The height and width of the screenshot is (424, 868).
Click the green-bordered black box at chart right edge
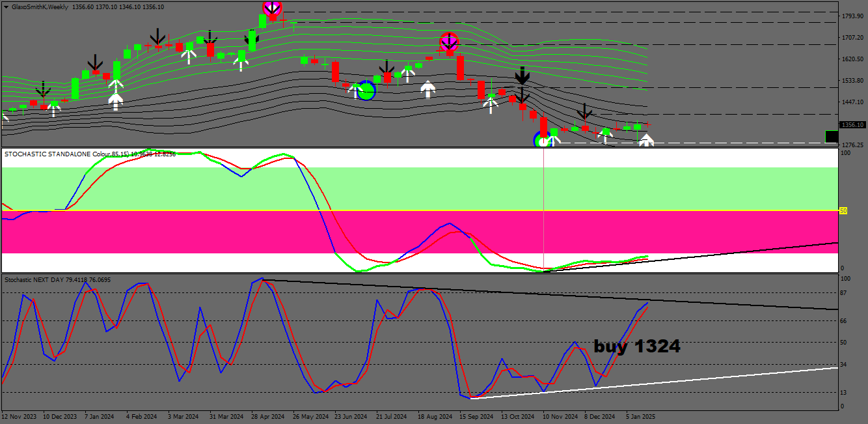[832, 137]
